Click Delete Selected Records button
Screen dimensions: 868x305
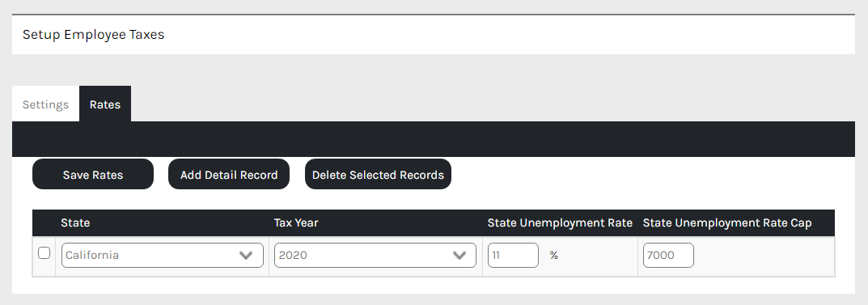point(378,175)
